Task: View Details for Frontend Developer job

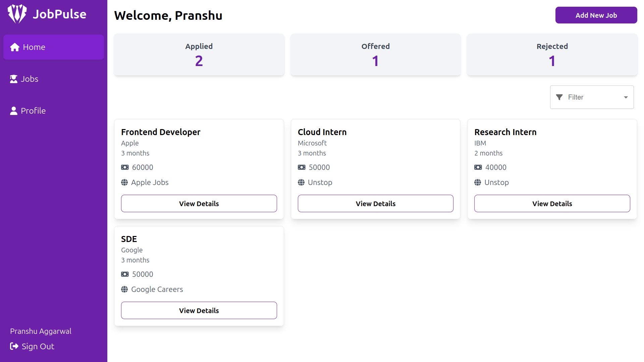Action: [199, 203]
